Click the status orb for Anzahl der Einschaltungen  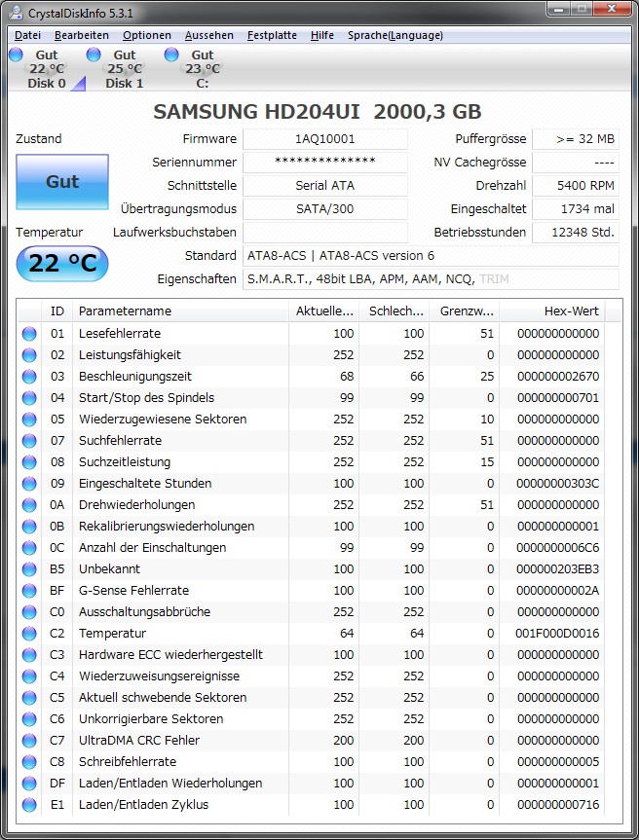click(29, 547)
